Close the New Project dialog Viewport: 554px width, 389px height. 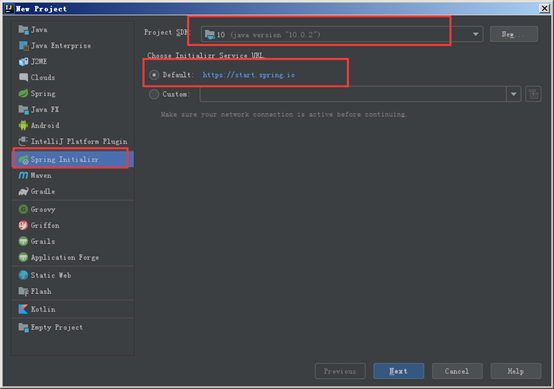tap(544, 8)
